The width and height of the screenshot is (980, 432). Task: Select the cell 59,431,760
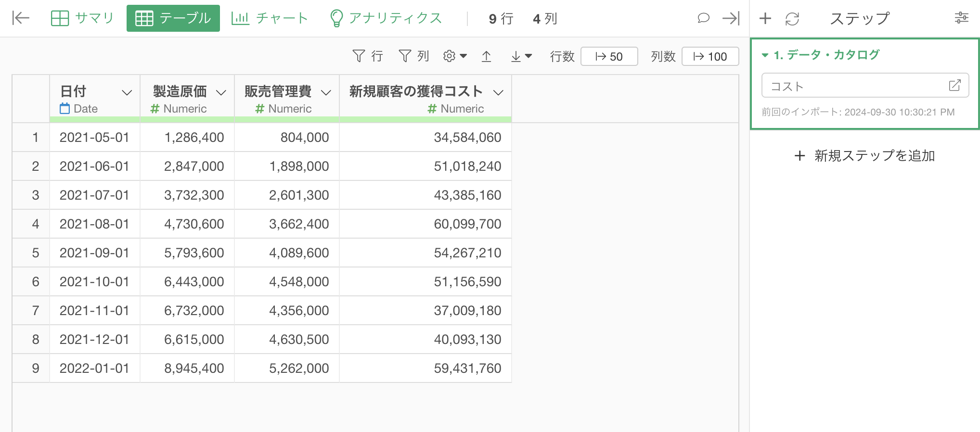[x=426, y=368]
